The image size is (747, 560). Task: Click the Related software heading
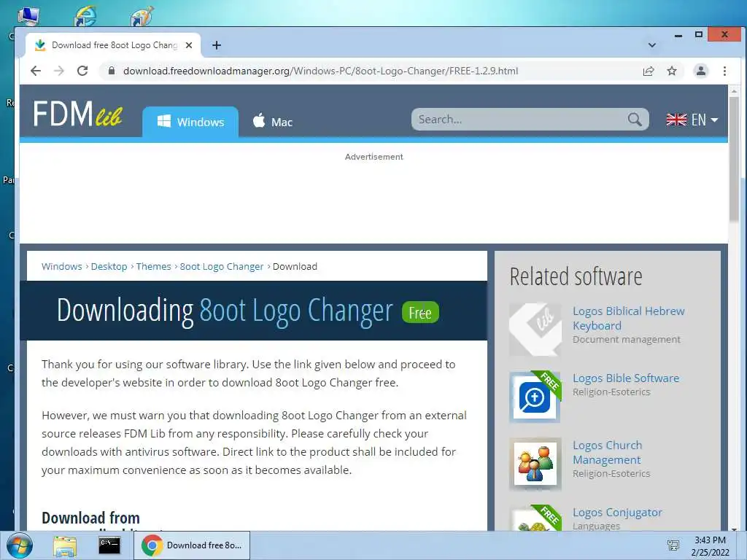(576, 276)
